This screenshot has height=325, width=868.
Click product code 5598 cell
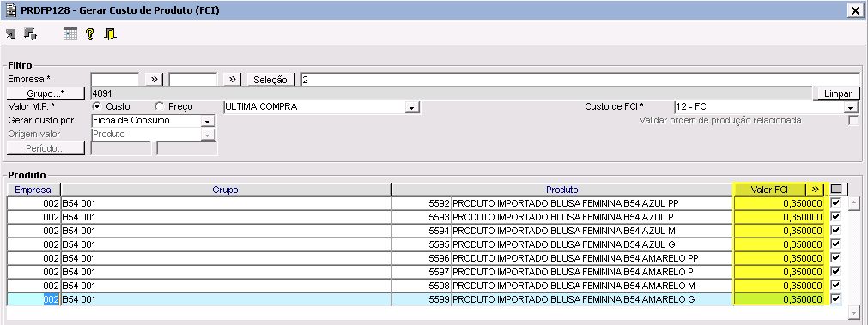point(422,286)
